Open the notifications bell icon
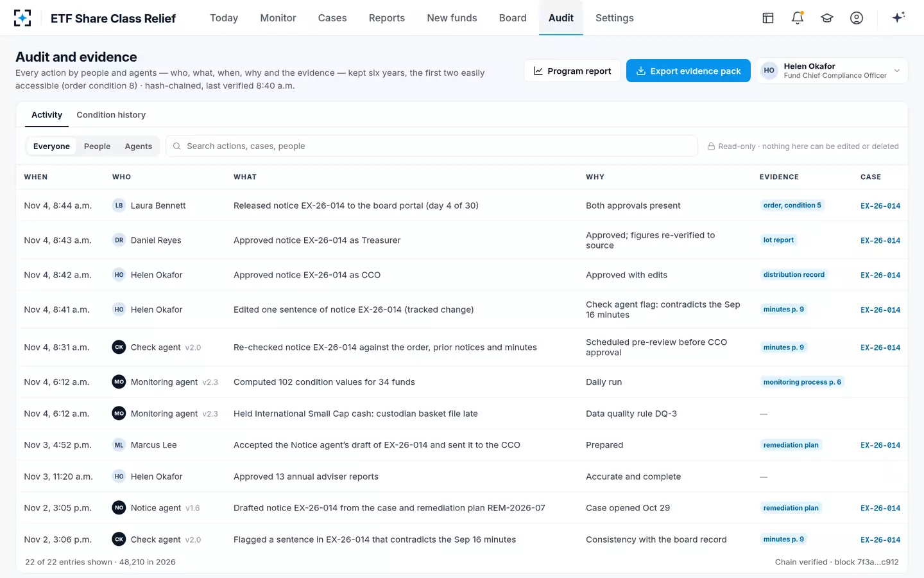 click(x=798, y=18)
